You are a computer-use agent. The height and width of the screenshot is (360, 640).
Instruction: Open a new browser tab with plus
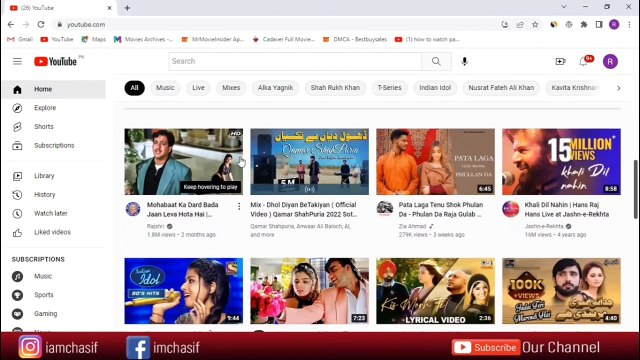tap(127, 8)
